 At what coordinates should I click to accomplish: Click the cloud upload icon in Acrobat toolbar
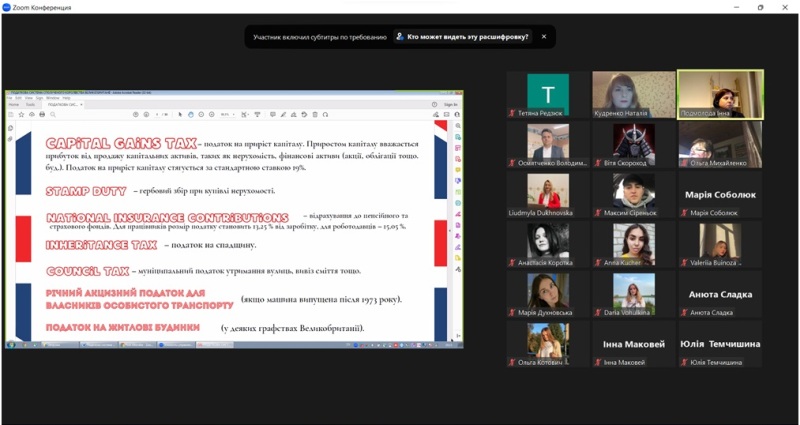[32, 114]
